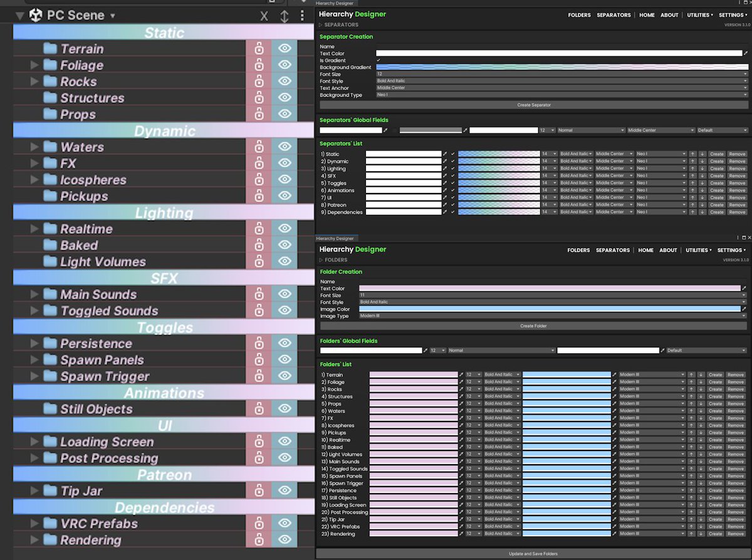Click the Create Folder button
Screen dimensions: 752x560
[533, 326]
